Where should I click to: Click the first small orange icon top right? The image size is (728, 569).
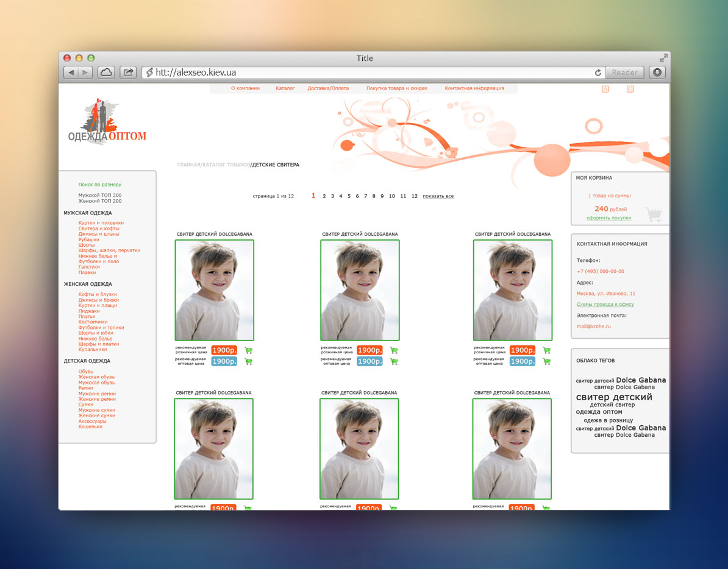[605, 89]
